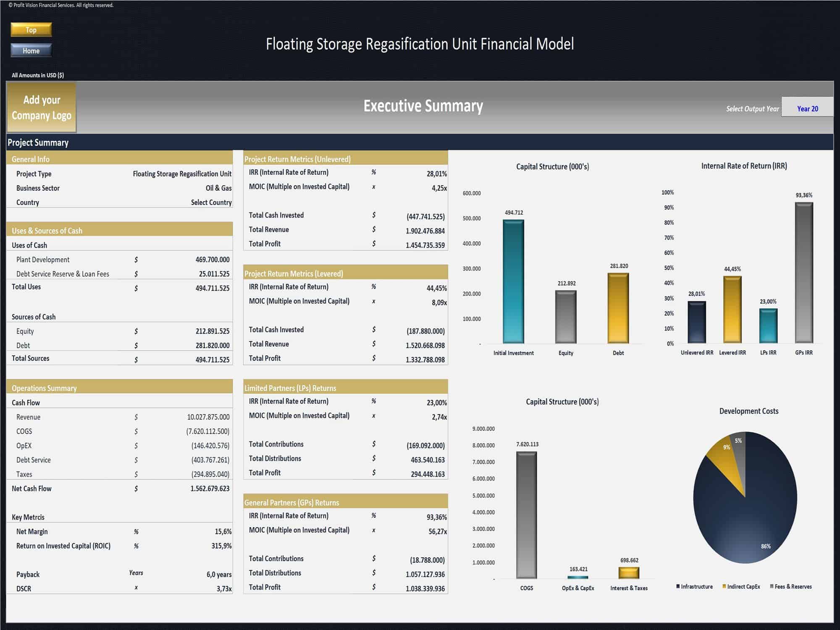Select the Interest & Taxes bar

pyautogui.click(x=629, y=573)
